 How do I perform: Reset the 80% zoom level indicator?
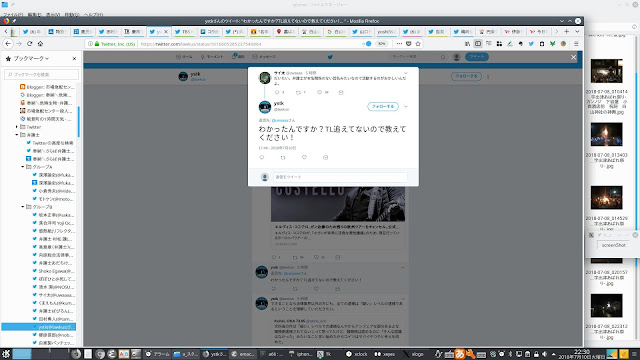coord(381,44)
